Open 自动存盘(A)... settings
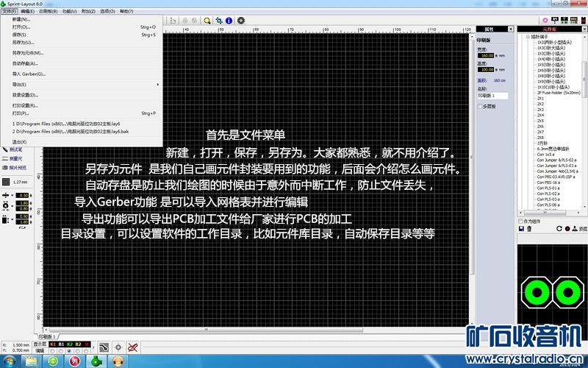The image size is (588, 368). (x=82, y=63)
